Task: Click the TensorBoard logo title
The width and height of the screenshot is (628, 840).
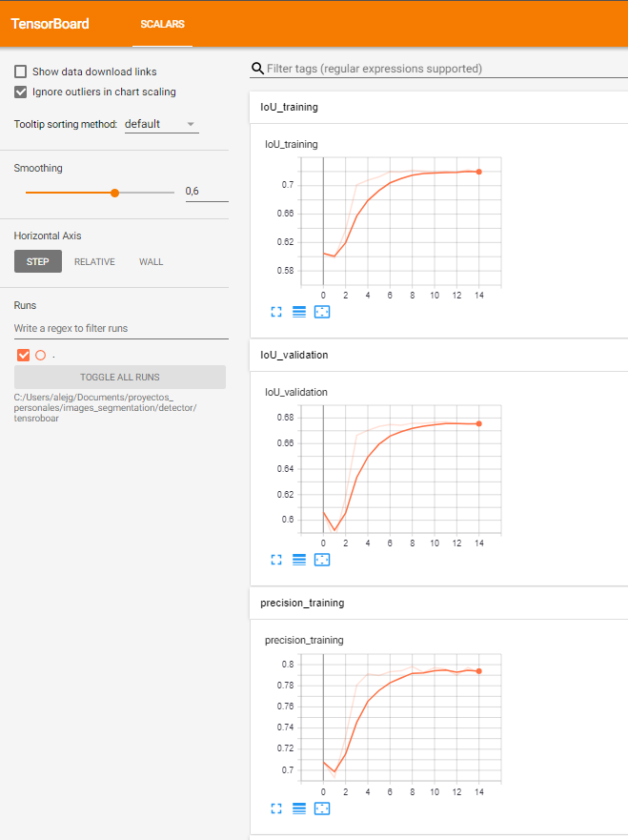Action: (50, 24)
